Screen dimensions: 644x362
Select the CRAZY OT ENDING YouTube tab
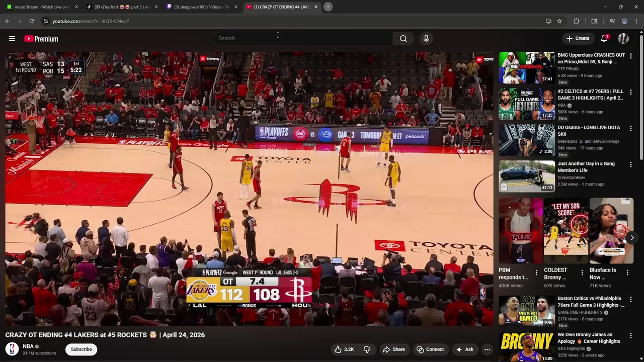(x=281, y=7)
